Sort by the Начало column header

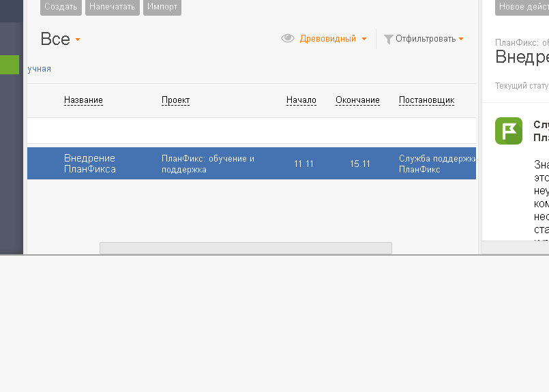[x=301, y=100]
